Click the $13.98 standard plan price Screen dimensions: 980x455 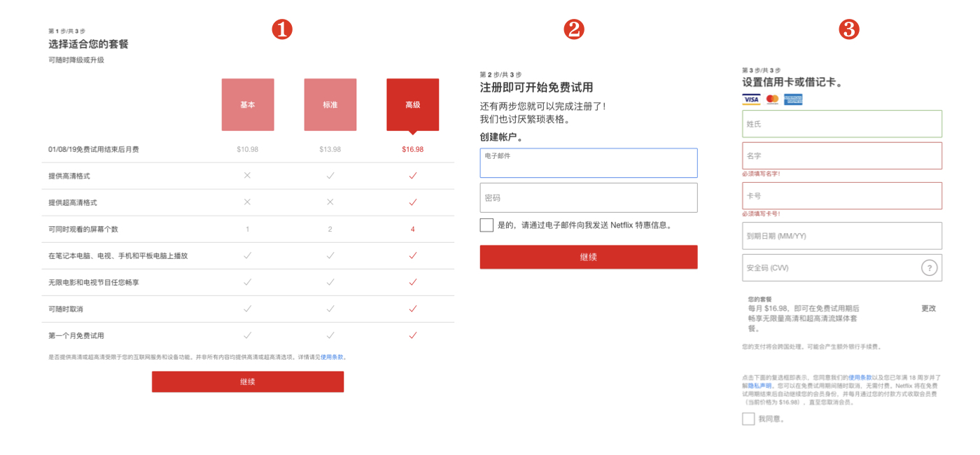(330, 149)
